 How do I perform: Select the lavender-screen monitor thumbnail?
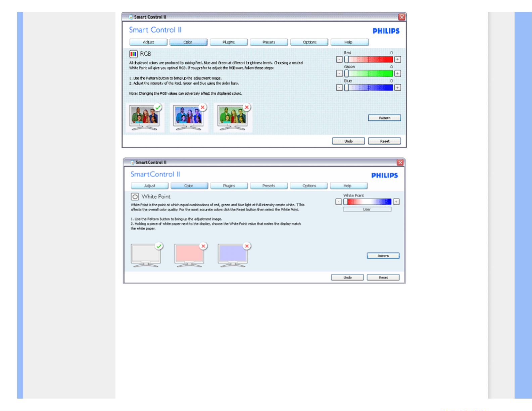tap(234, 255)
